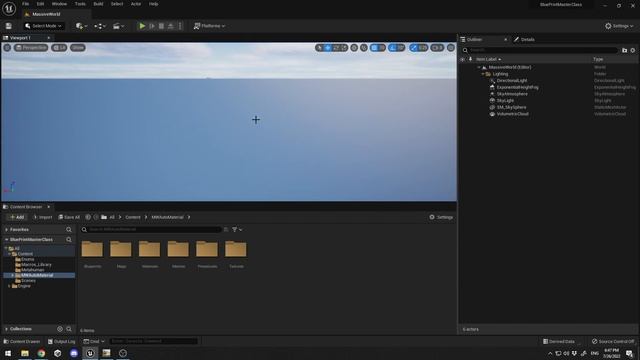Image resolution: width=640 pixels, height=360 pixels.
Task: Open the Blueprints toolbar dropdown
Action: click(100, 26)
